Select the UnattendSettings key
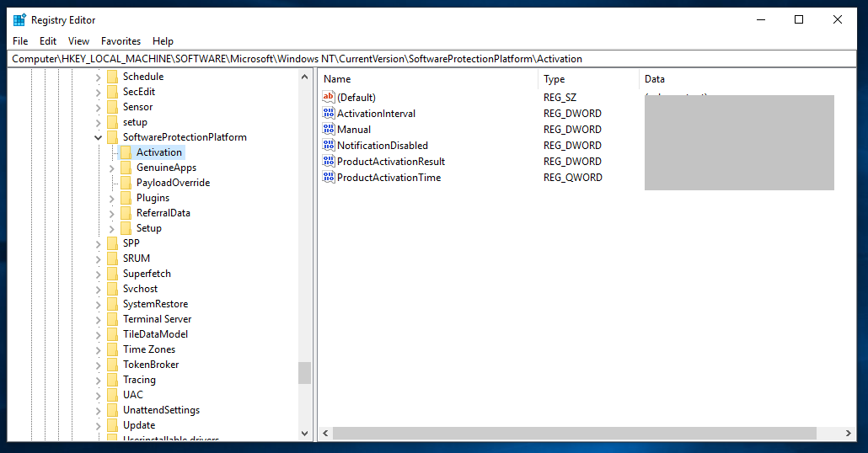 point(161,410)
